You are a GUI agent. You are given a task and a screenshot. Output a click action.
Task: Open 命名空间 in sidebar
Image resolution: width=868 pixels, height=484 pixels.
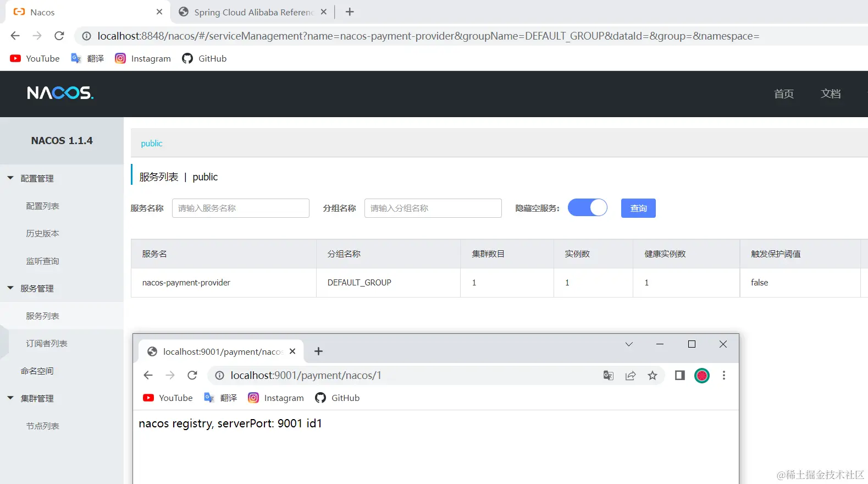click(x=37, y=371)
